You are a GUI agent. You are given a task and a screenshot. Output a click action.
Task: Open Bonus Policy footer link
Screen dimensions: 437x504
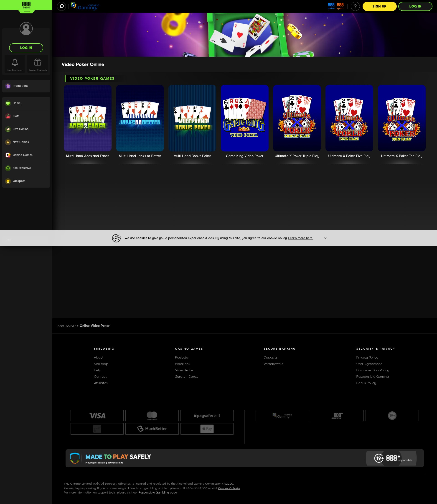[366, 383]
